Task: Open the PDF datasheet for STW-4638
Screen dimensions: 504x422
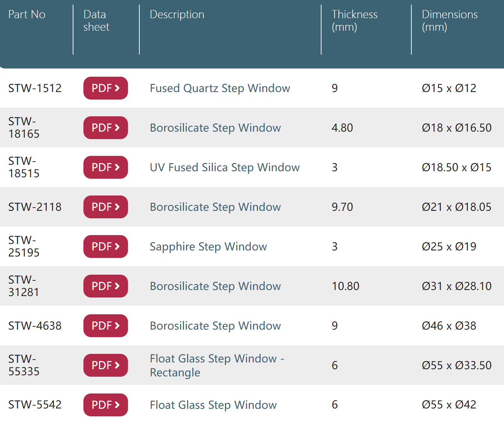Action: (x=106, y=326)
